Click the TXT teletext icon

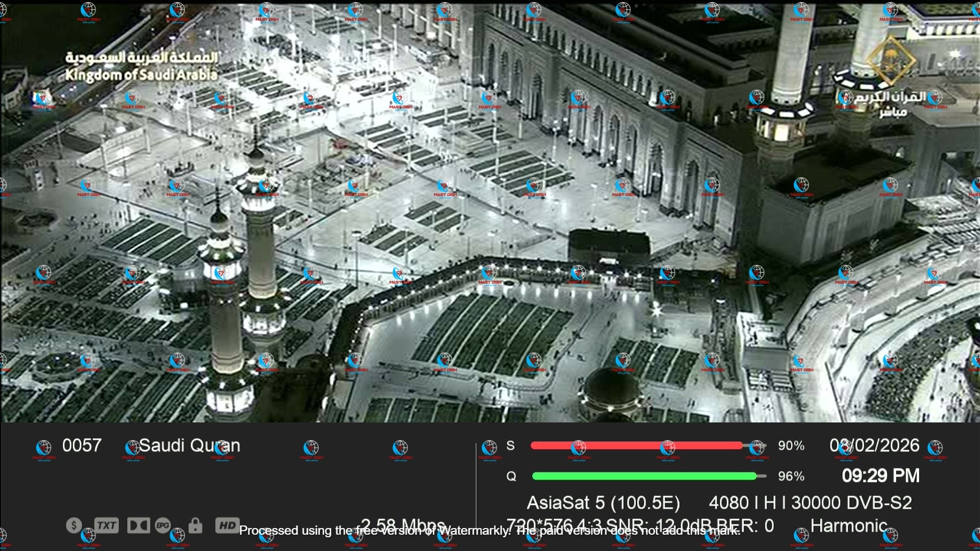106,525
